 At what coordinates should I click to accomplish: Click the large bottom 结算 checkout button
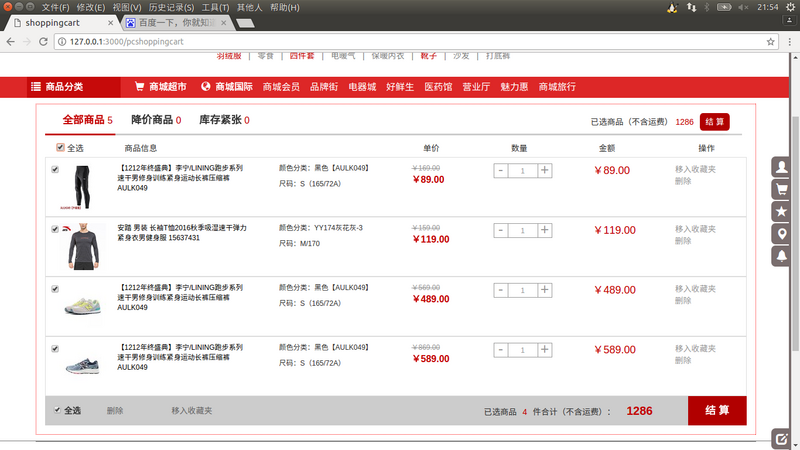[717, 411]
